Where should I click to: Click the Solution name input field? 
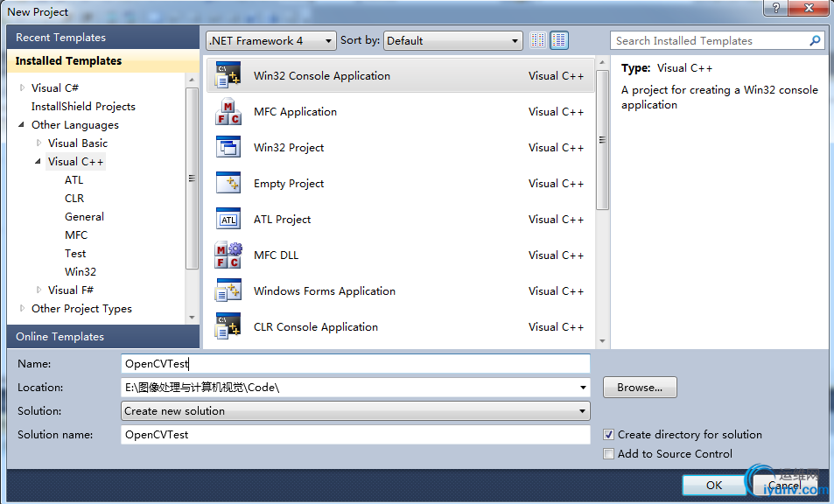click(355, 434)
